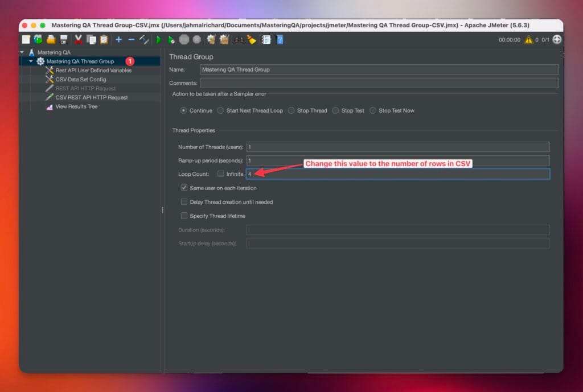Click Start no pauses icon
The width and height of the screenshot is (583, 392).
(x=171, y=40)
